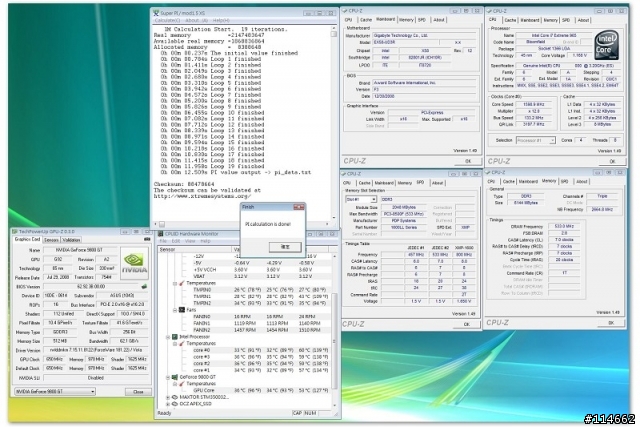Click the xtremesystems.org URL text in Super PI
640x427 pixels.
(x=200, y=196)
